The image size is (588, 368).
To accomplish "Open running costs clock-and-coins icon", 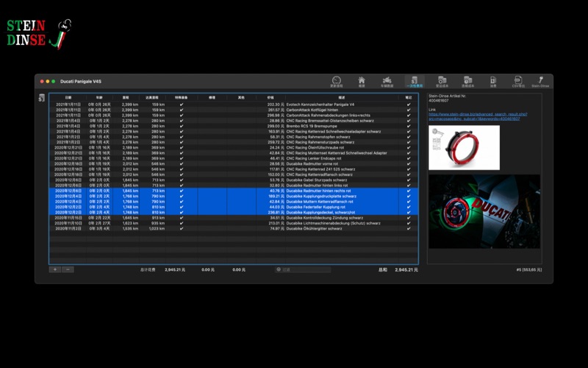I will 467,82.
